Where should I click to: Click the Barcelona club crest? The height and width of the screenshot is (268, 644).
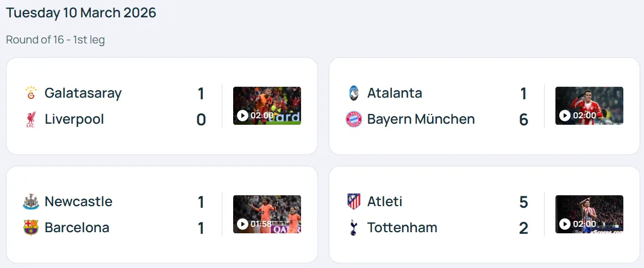click(31, 228)
